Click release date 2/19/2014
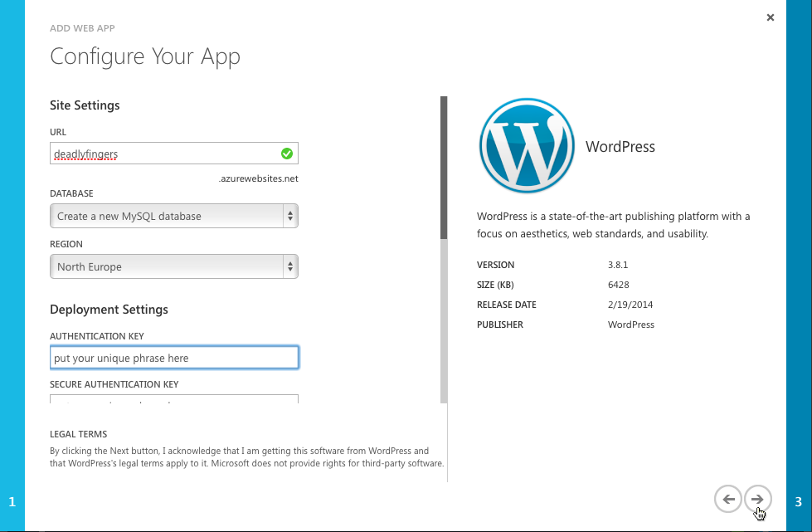Screen dimensions: 812x532 coord(630,305)
